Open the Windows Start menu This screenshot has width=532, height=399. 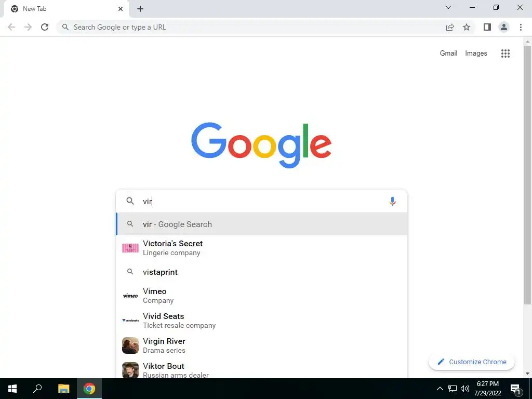pyautogui.click(x=12, y=389)
